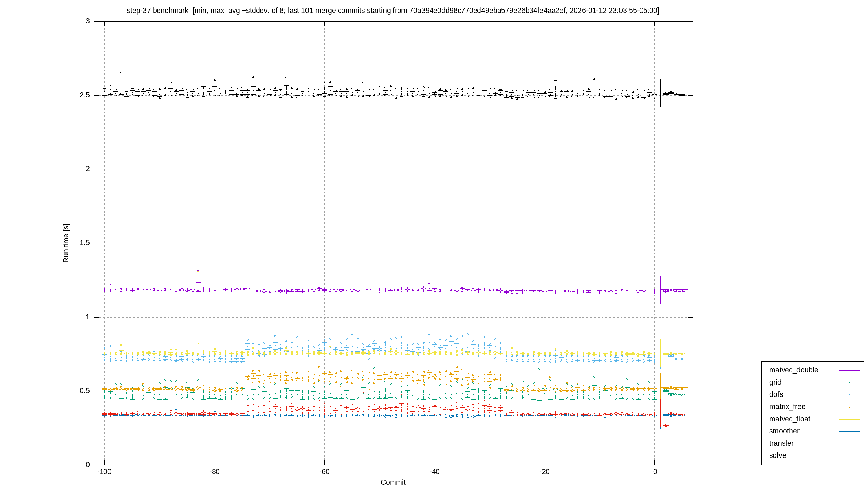Click the matvec_float legend label
Screen dimensions: 868x488
coord(790,419)
